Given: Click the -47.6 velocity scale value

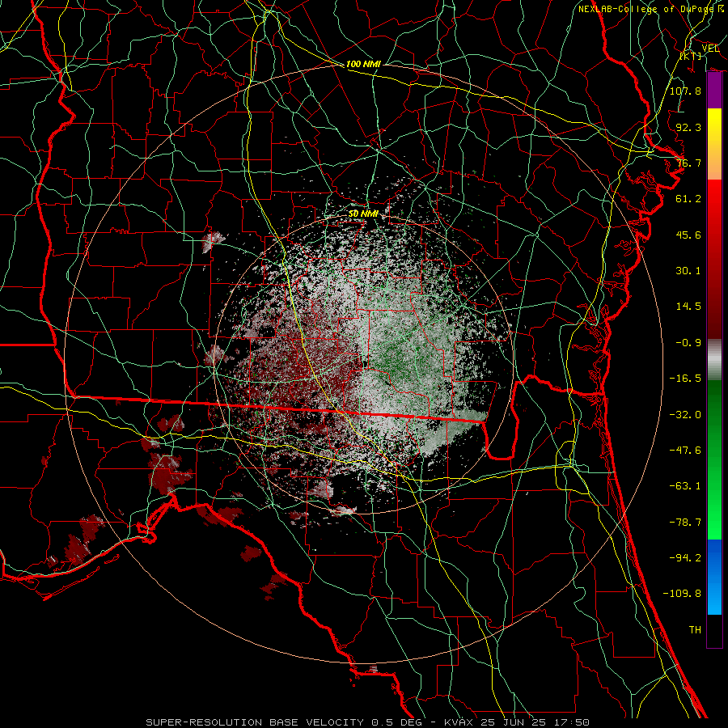Looking at the screenshot, I should pos(685,451).
